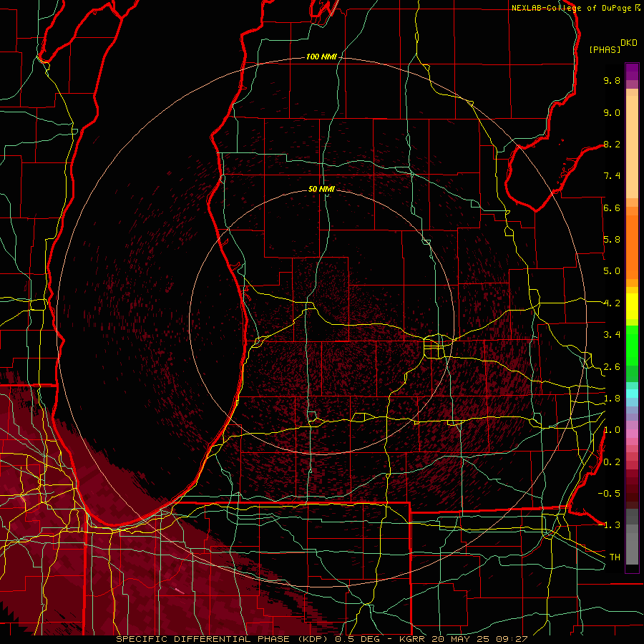Screen dimensions: 644x644
Task: Select the 8.2 legend value
Action: point(612,144)
